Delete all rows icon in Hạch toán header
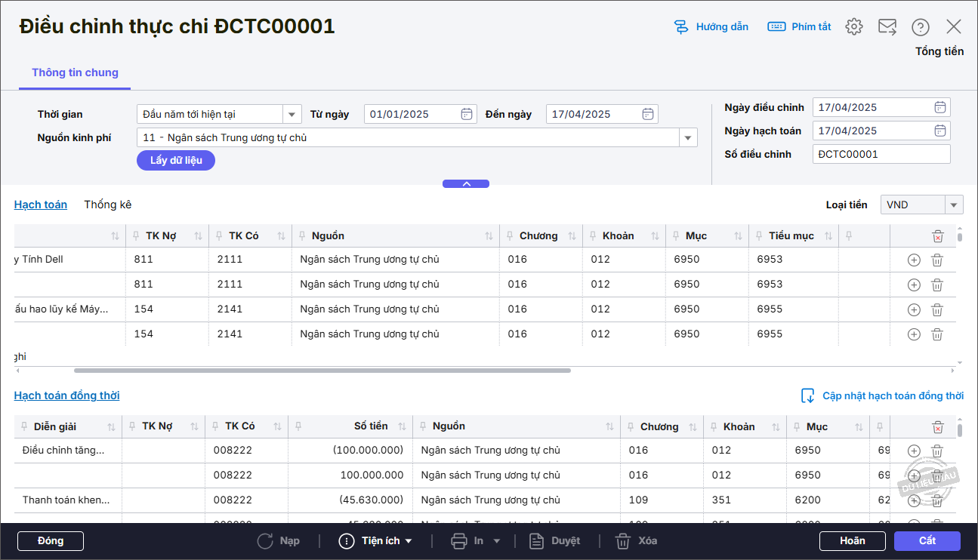 937,236
